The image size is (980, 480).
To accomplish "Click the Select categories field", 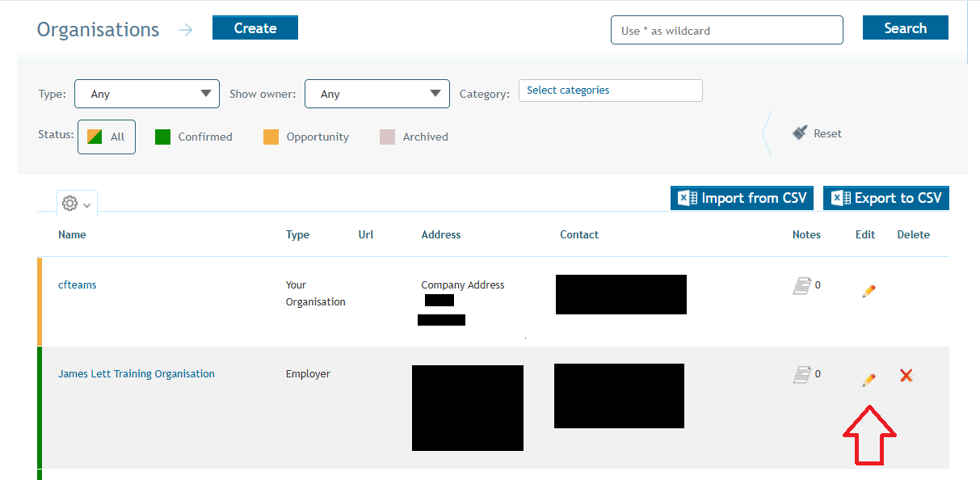I will pos(611,91).
